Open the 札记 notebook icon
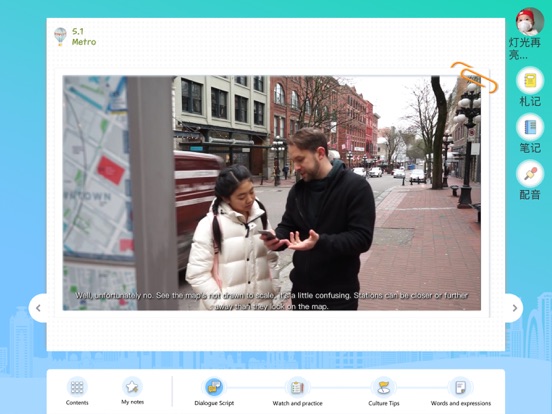The image size is (552, 414). click(x=530, y=80)
